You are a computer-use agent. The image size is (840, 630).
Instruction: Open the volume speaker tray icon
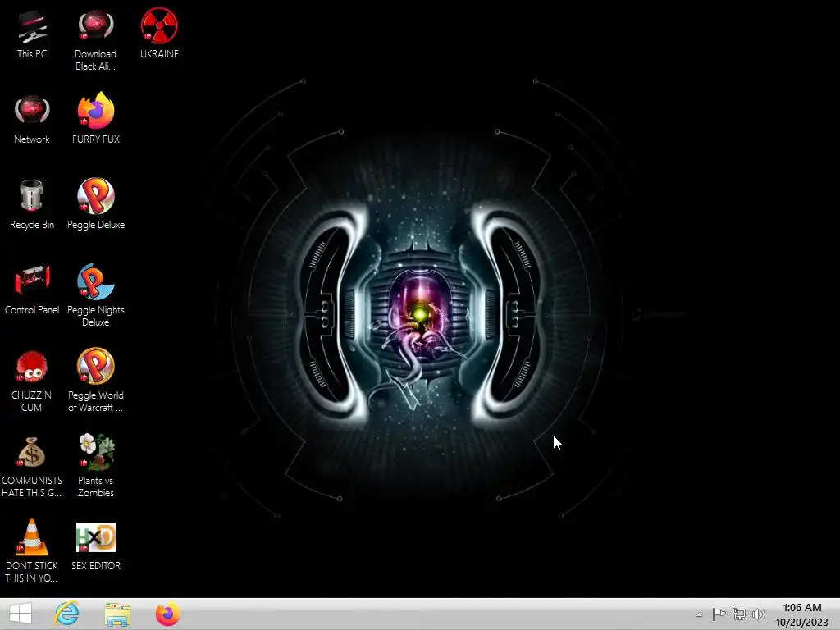(759, 614)
